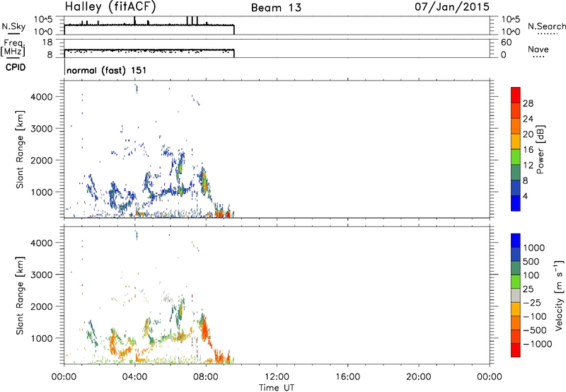Select the 'Beam 13' header label
The width and height of the screenshot is (566, 392).
coord(276,8)
